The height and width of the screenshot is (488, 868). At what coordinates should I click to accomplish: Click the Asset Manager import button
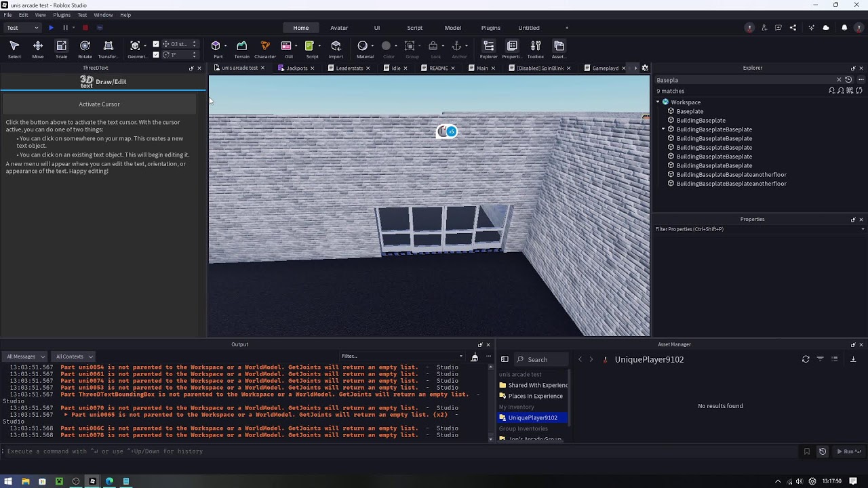(853, 359)
